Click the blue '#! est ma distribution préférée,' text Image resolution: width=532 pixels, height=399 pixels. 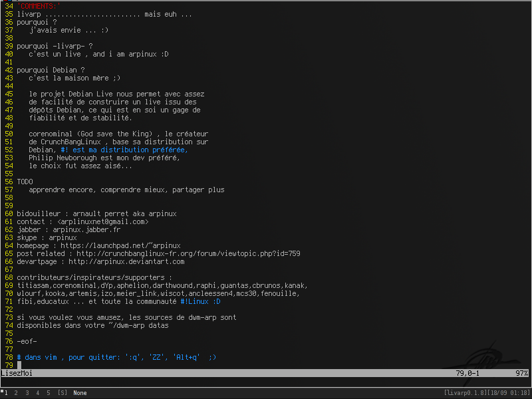point(124,150)
